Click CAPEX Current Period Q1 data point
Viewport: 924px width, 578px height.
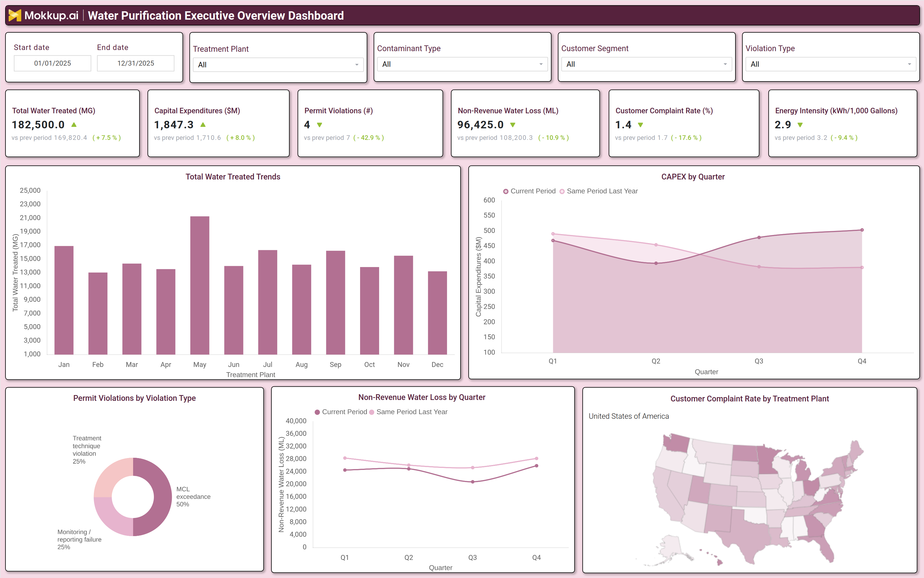(553, 240)
